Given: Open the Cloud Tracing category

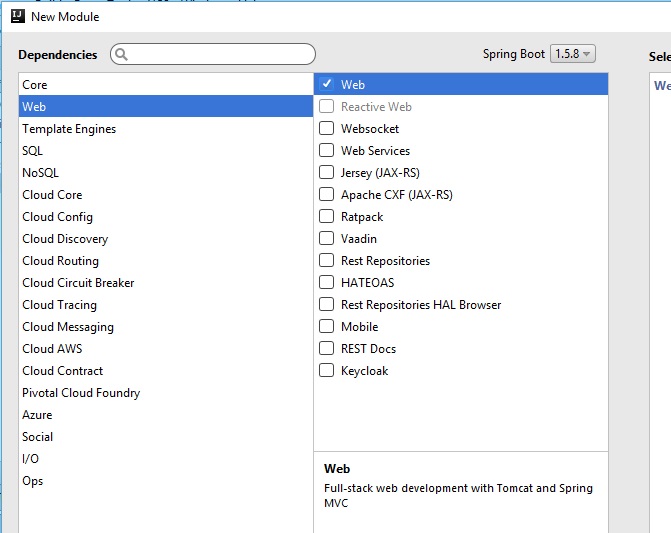Looking at the screenshot, I should coord(166,305).
